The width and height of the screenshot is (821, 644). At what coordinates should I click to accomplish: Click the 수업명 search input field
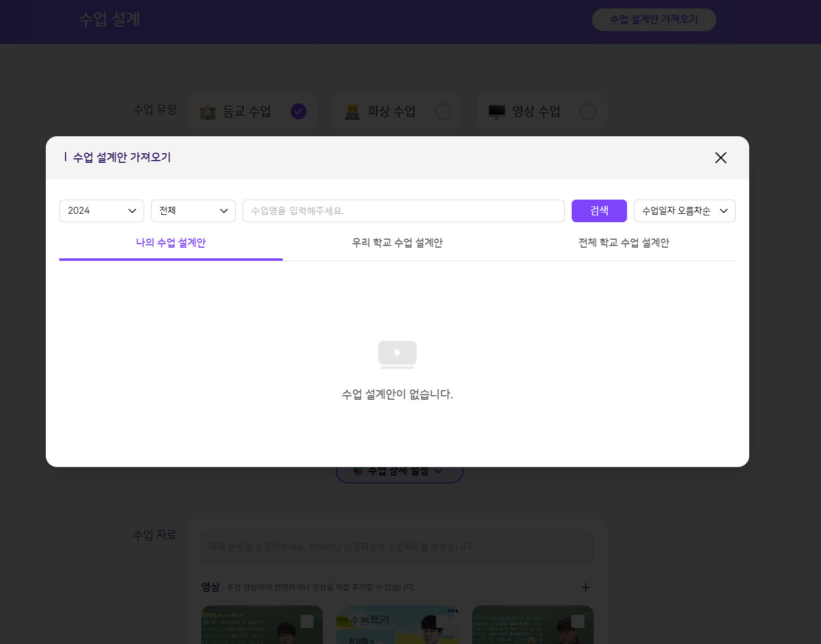(x=403, y=211)
